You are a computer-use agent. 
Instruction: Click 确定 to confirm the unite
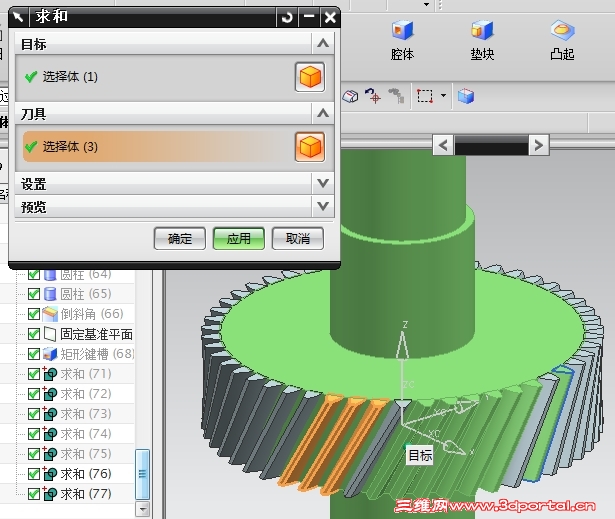pyautogui.click(x=180, y=239)
